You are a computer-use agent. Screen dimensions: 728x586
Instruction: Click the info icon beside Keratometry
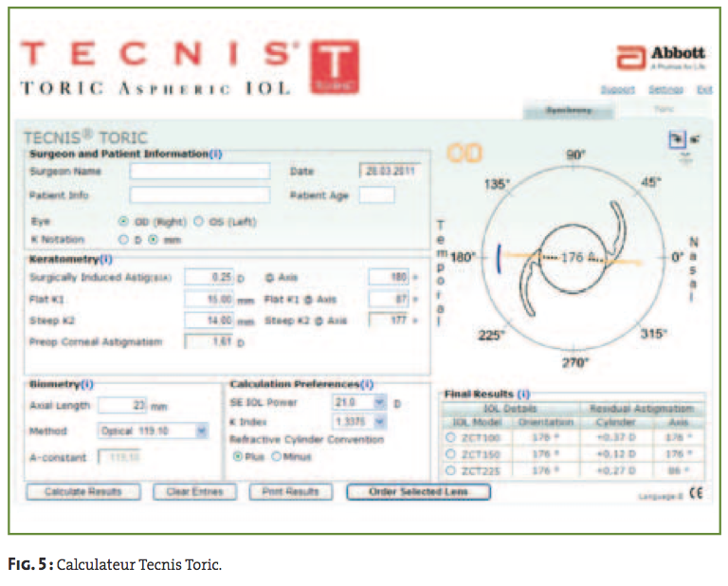point(105,258)
